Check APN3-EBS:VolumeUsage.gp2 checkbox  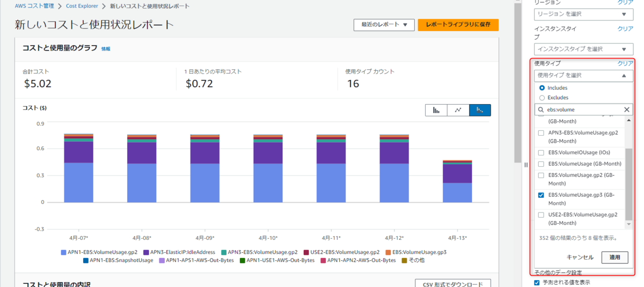pos(541,133)
